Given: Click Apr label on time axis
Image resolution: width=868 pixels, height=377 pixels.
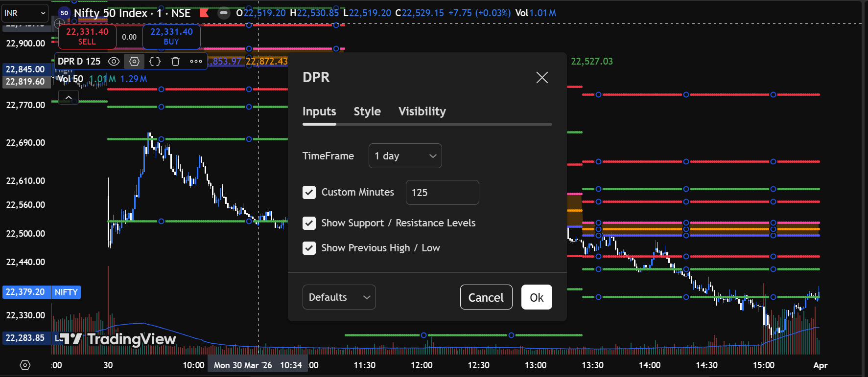Looking at the screenshot, I should pyautogui.click(x=821, y=365).
